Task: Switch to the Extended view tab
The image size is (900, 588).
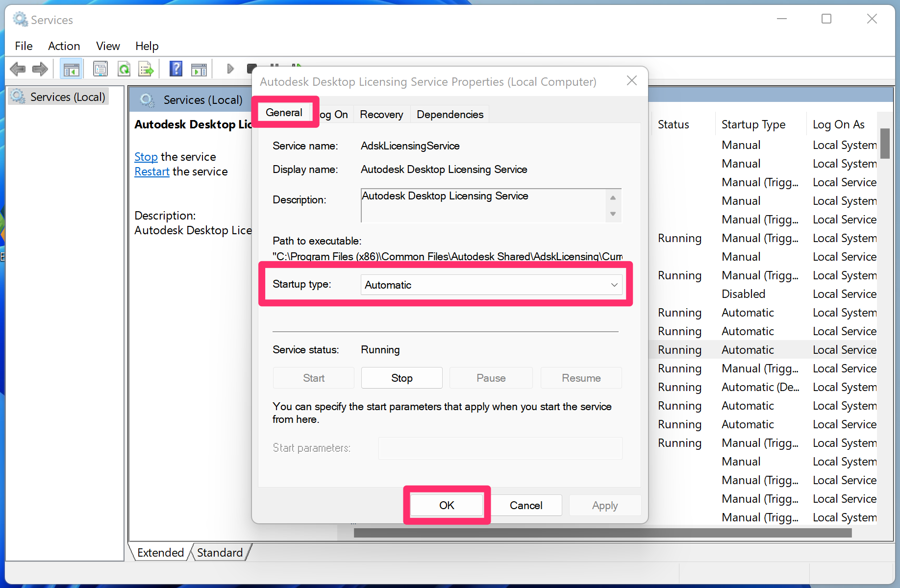Action: tap(160, 553)
